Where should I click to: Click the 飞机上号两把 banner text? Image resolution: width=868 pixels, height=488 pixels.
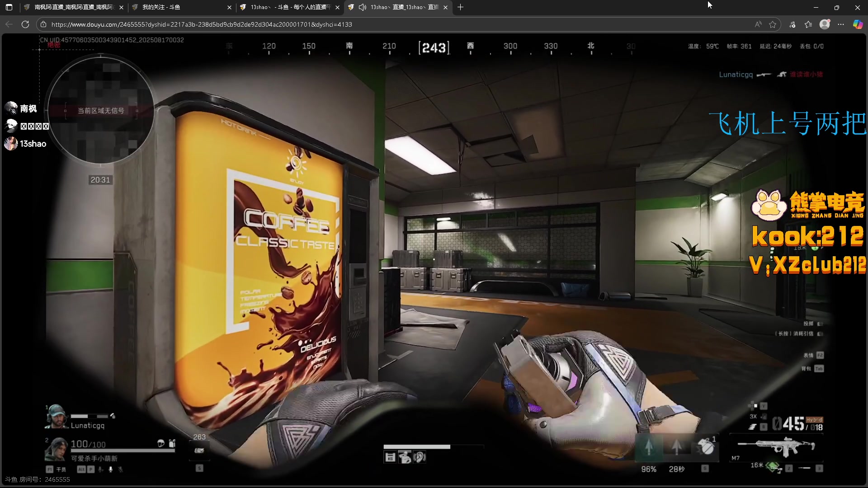point(788,123)
